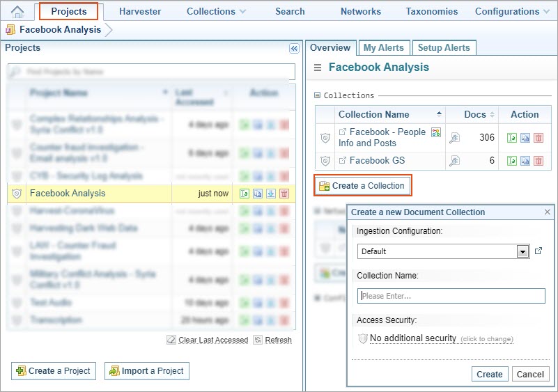Delete the Facebook GS collection

coord(538,161)
